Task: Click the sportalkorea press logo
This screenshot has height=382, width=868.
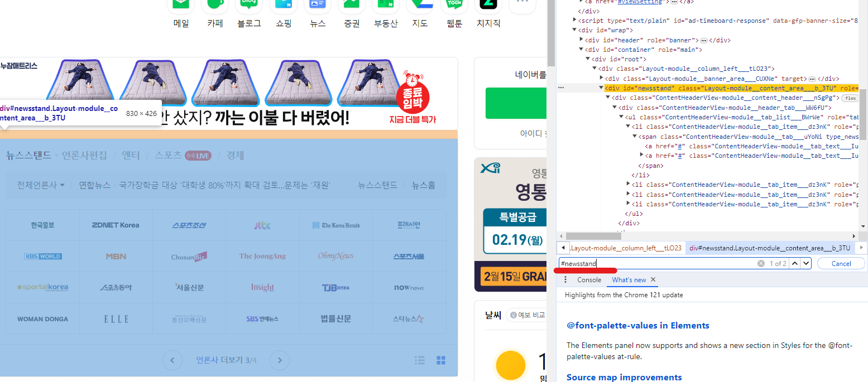Action: (43, 288)
